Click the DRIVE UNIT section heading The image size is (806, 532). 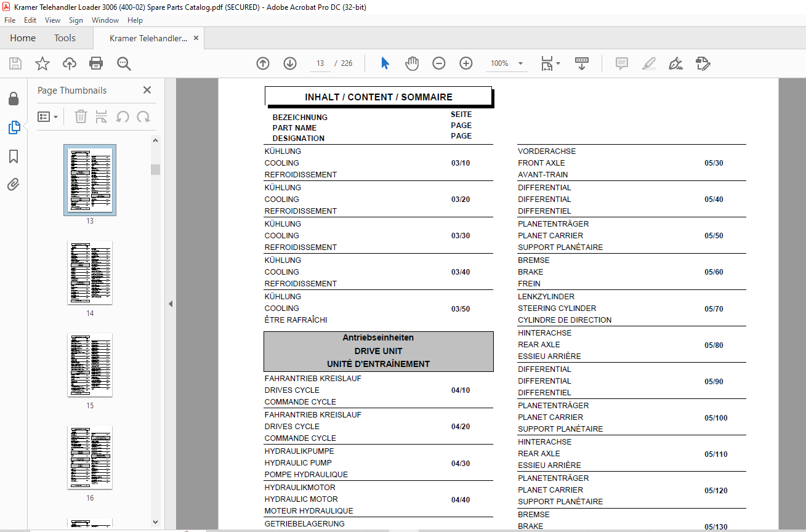(378, 351)
